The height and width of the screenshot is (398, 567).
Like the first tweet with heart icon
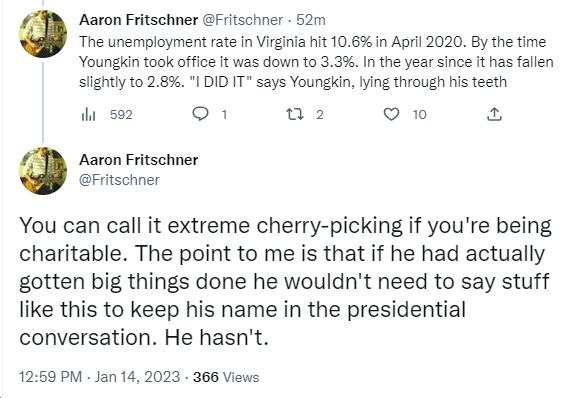[x=391, y=115]
